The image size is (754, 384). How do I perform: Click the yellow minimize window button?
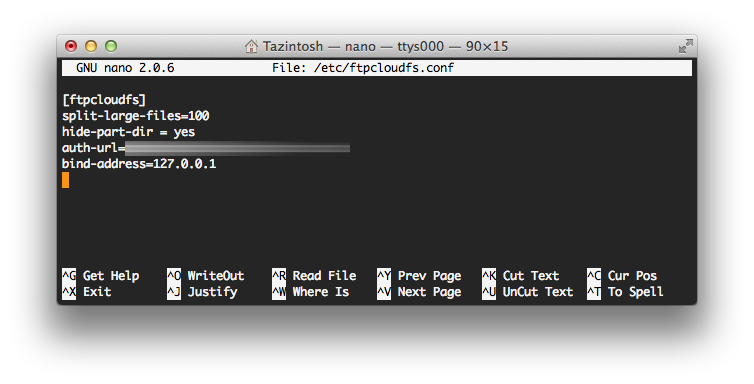pos(91,46)
